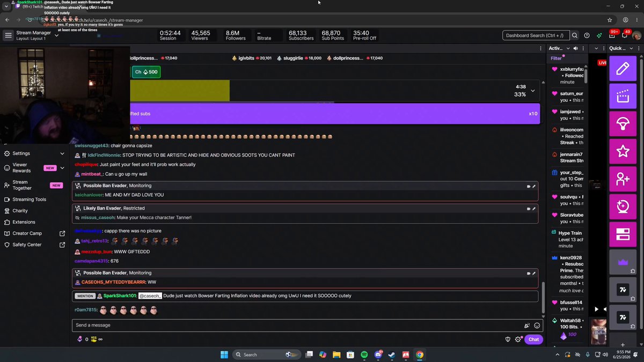Select the Edit Stream Info quick action
The image size is (644, 362).
click(x=623, y=69)
